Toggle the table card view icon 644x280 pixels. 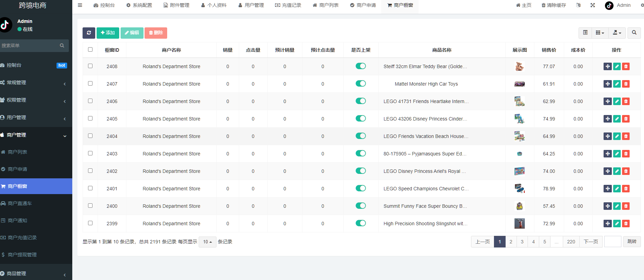pos(585,33)
